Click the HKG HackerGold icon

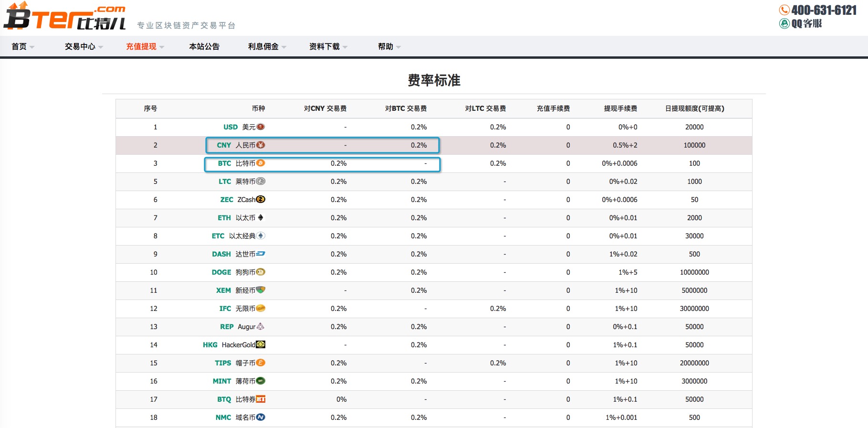[x=261, y=344]
